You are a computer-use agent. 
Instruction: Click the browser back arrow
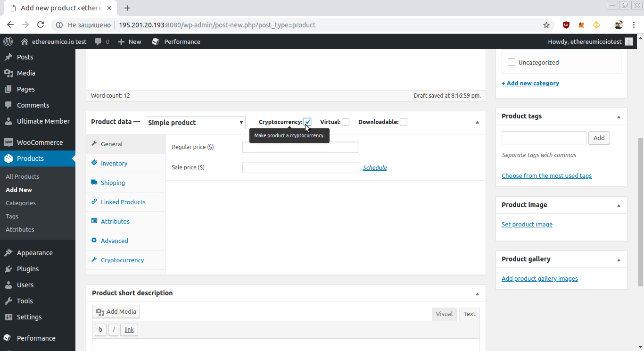pyautogui.click(x=10, y=25)
